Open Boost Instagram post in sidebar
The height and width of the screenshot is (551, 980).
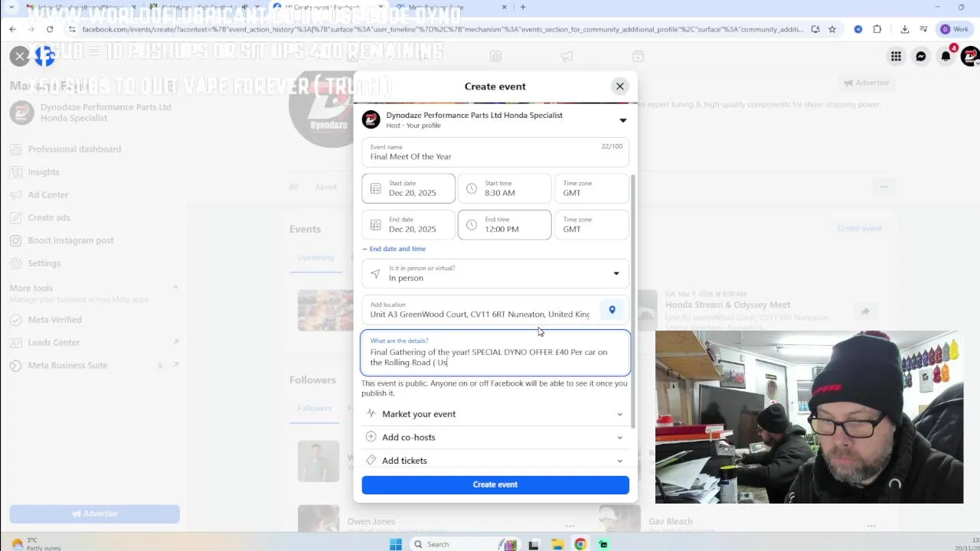coord(70,240)
